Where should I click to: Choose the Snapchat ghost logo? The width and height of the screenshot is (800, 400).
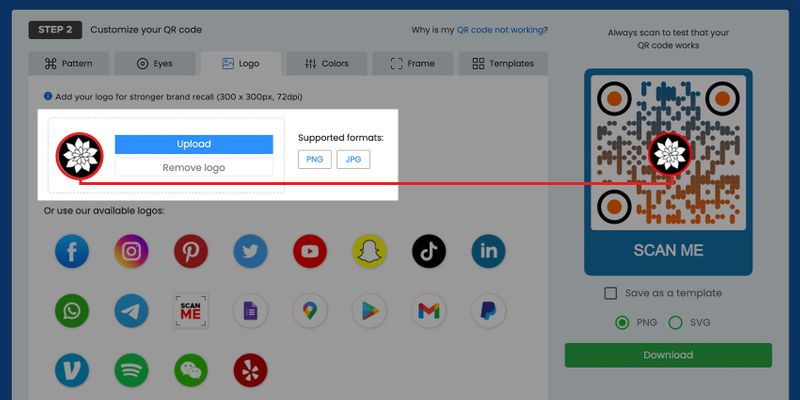pyautogui.click(x=369, y=251)
